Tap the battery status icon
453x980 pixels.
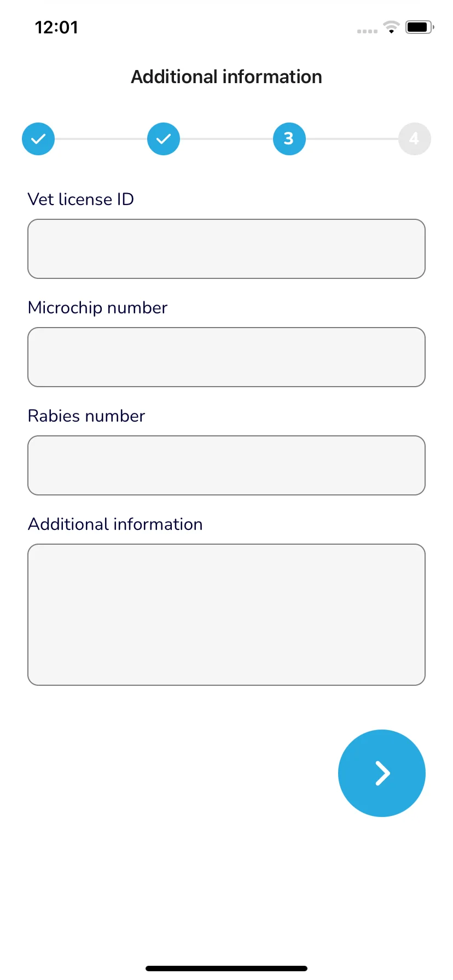coord(420,27)
